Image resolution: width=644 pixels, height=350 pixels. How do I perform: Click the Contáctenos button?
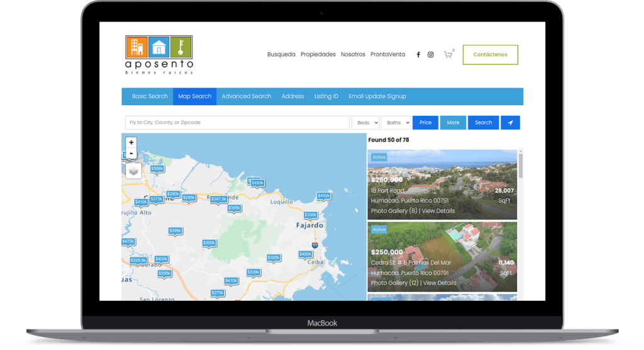click(491, 55)
